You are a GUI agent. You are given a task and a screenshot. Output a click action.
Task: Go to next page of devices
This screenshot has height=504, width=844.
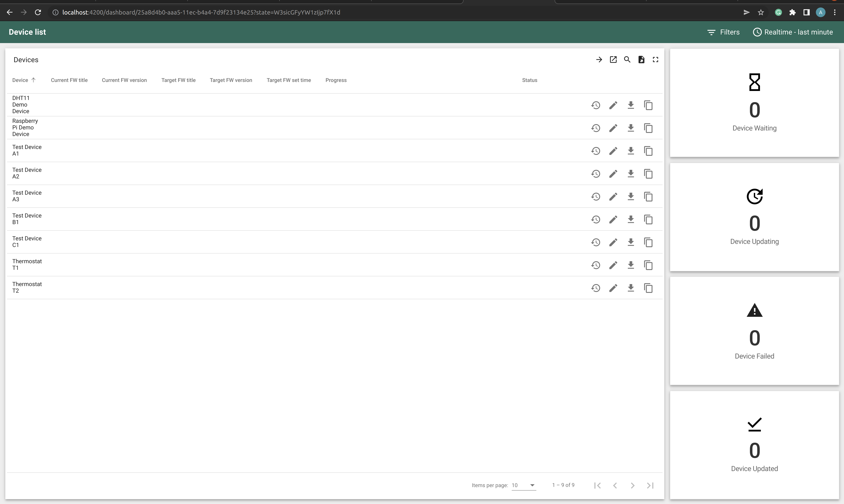[x=633, y=485]
